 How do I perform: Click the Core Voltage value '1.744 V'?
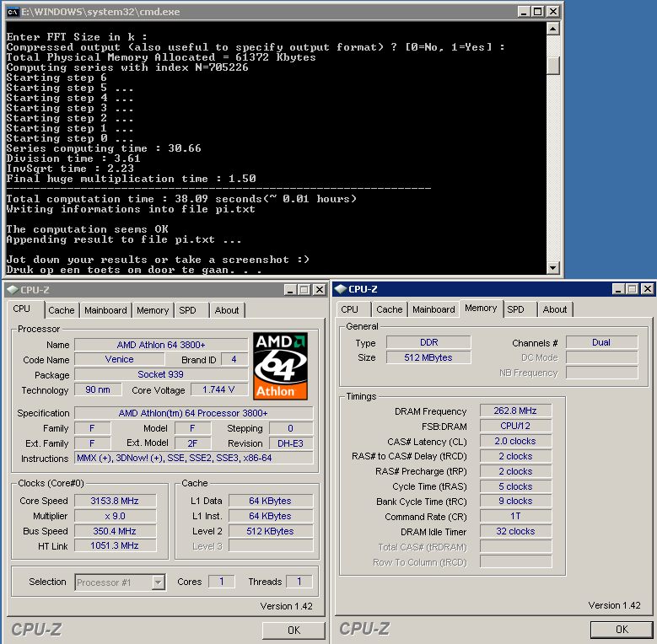(x=218, y=389)
